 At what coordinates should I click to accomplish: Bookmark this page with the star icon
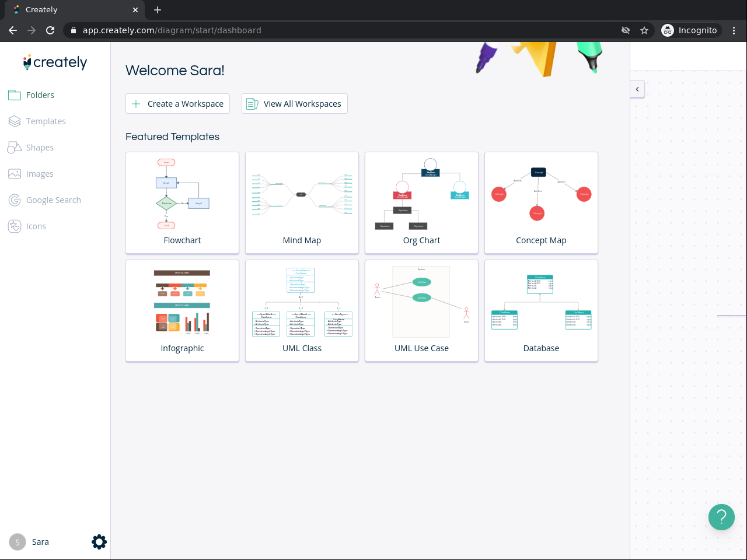pos(644,30)
